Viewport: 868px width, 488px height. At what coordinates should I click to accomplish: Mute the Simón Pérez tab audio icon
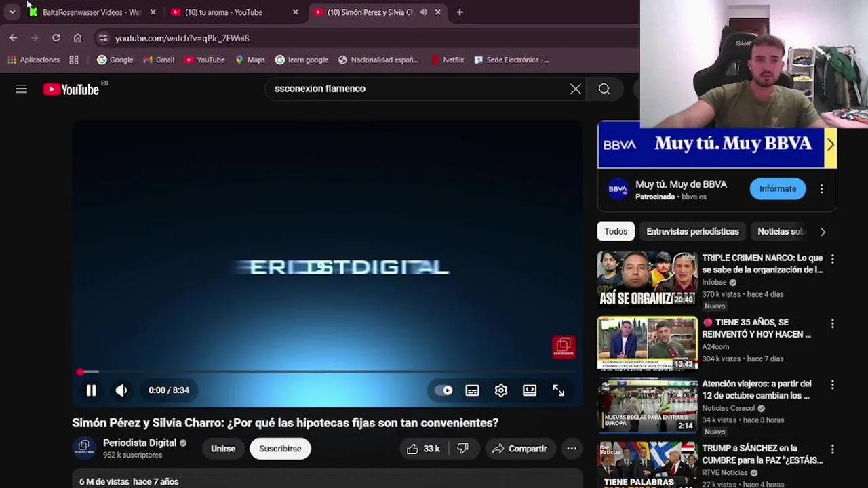point(423,12)
